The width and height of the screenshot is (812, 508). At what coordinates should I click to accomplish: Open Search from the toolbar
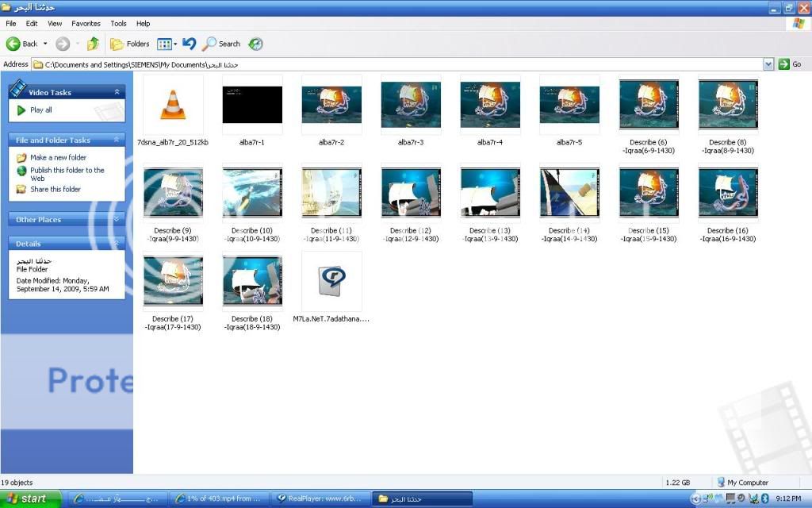221,44
